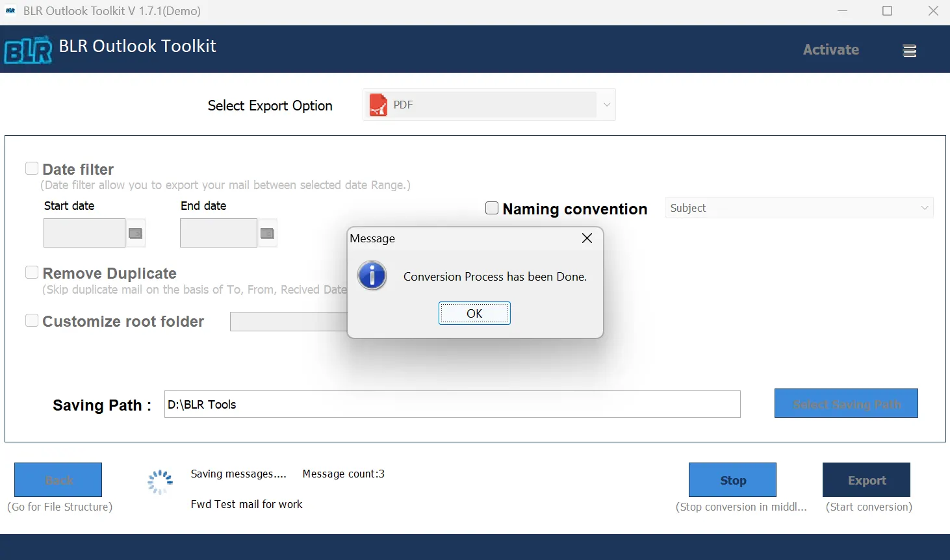
Task: Open the End date calendar picker
Action: 267,233
